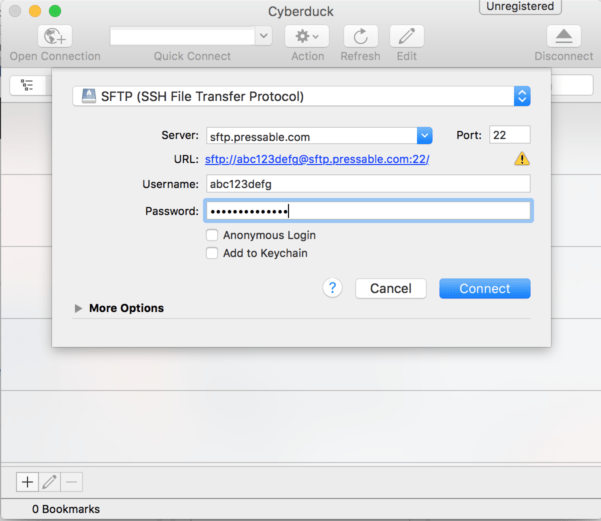Enable the Anonymous Login checkbox

[x=212, y=235]
